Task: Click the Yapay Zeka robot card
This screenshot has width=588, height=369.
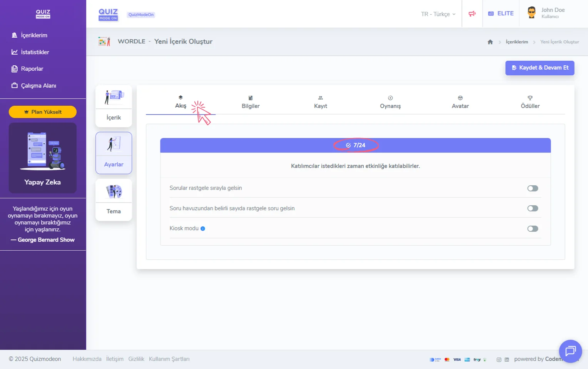Action: click(43, 158)
